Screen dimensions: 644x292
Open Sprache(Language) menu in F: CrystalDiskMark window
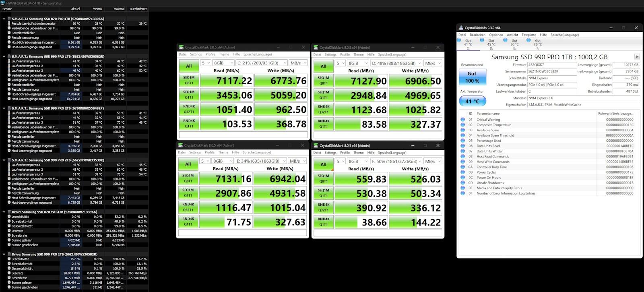(x=392, y=153)
